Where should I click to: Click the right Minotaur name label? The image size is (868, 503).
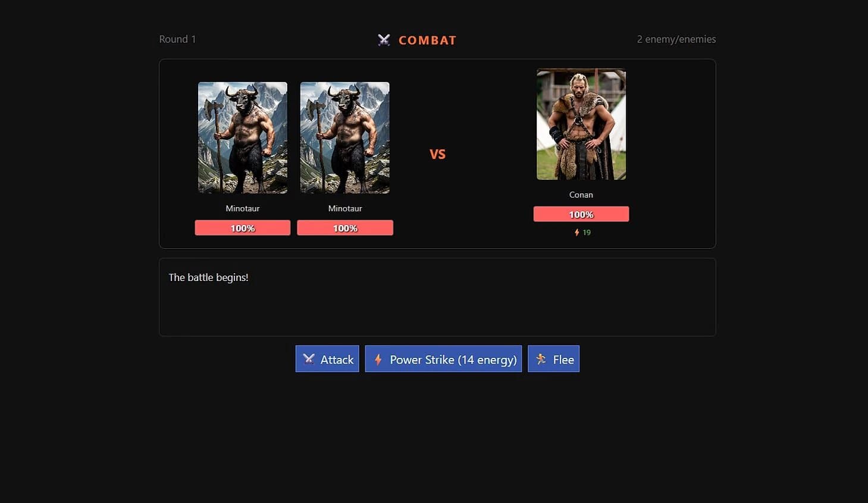click(x=345, y=208)
